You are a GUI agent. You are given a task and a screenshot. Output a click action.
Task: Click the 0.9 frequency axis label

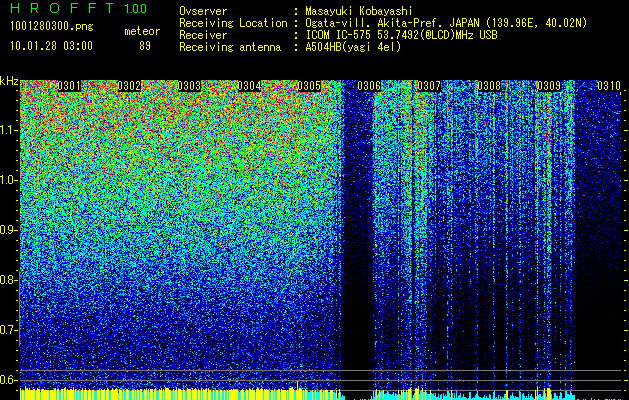click(8, 230)
